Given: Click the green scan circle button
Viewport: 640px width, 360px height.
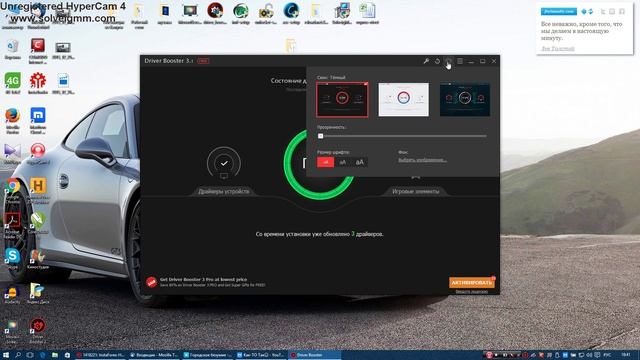Looking at the screenshot, I should click(318, 164).
